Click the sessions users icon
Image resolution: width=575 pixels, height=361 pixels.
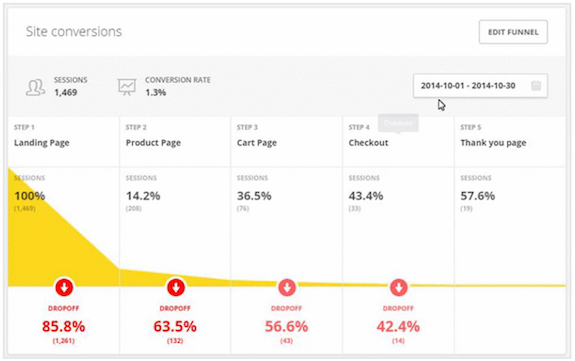click(36, 87)
